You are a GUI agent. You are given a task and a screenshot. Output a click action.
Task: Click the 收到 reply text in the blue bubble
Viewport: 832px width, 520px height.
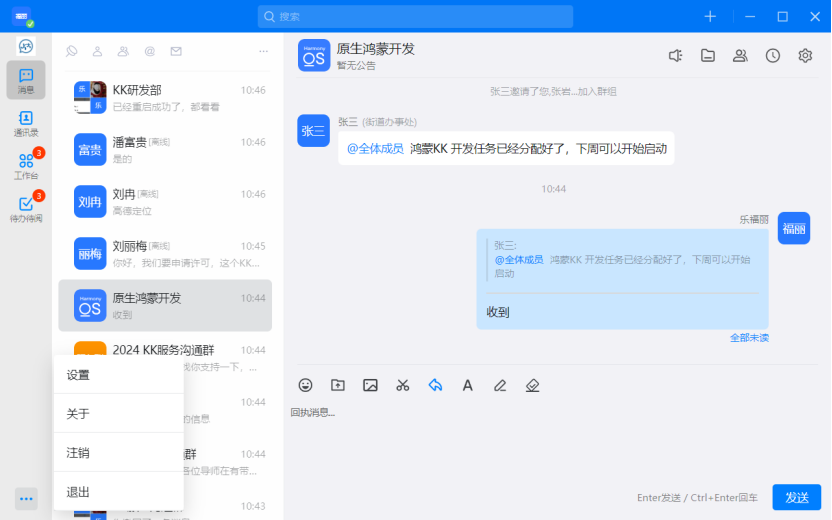point(498,312)
